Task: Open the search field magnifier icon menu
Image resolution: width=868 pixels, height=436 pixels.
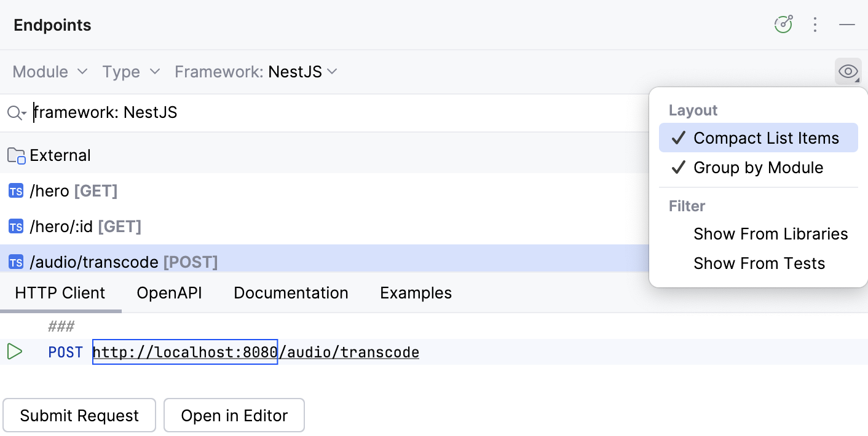Action: [x=15, y=112]
